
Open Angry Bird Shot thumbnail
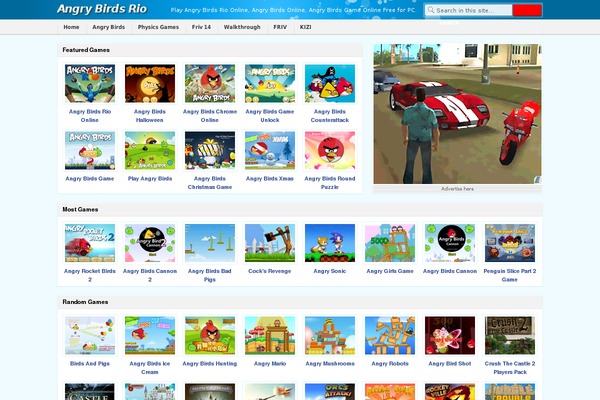tap(450, 335)
